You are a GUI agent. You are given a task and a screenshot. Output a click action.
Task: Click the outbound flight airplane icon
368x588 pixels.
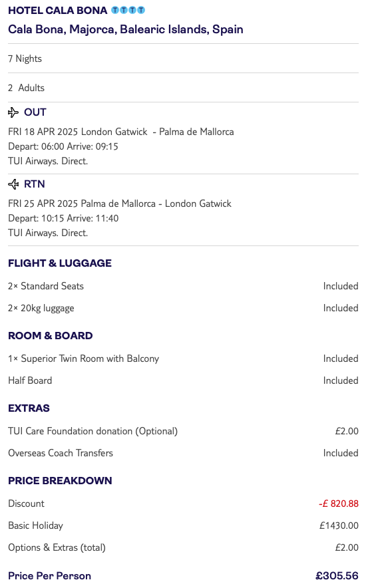click(13, 112)
